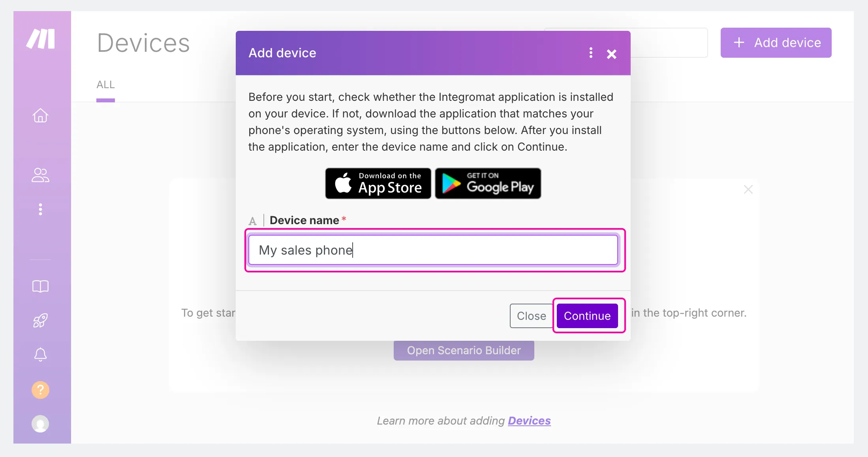
Task: Open the dialog's three-dot options menu
Action: pos(591,53)
